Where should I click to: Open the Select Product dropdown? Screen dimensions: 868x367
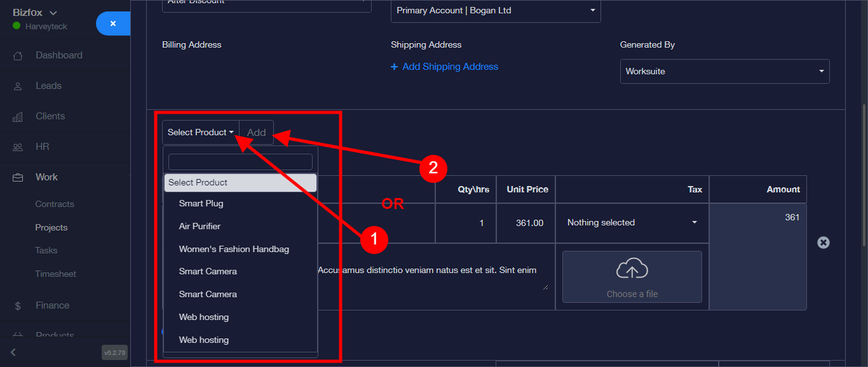click(200, 132)
